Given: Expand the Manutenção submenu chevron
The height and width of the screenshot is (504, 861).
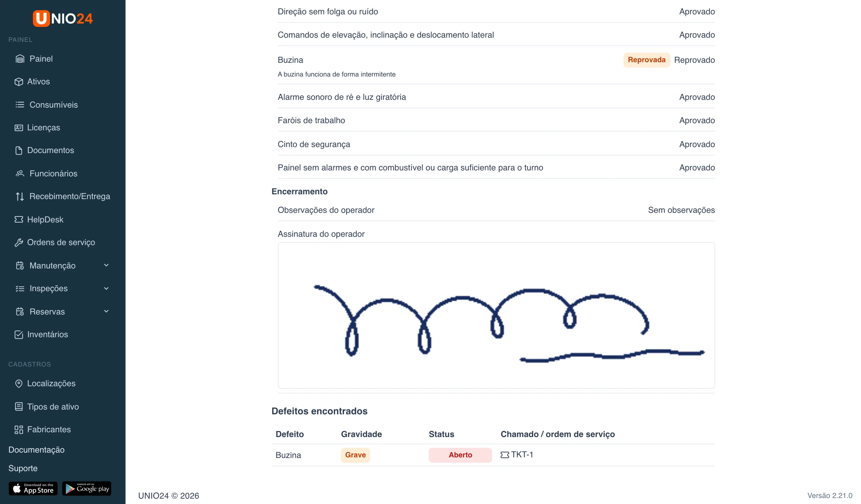Looking at the screenshot, I should coord(106,265).
